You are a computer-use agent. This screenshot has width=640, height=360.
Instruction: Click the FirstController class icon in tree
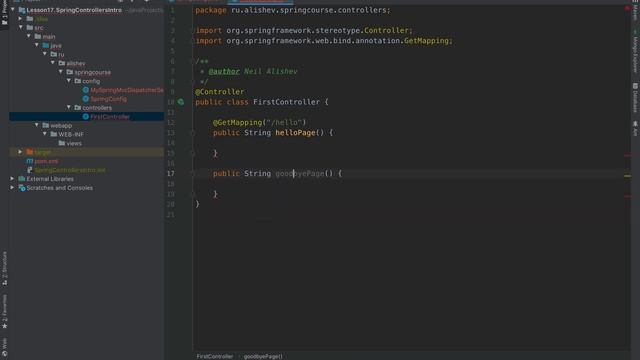pos(86,116)
